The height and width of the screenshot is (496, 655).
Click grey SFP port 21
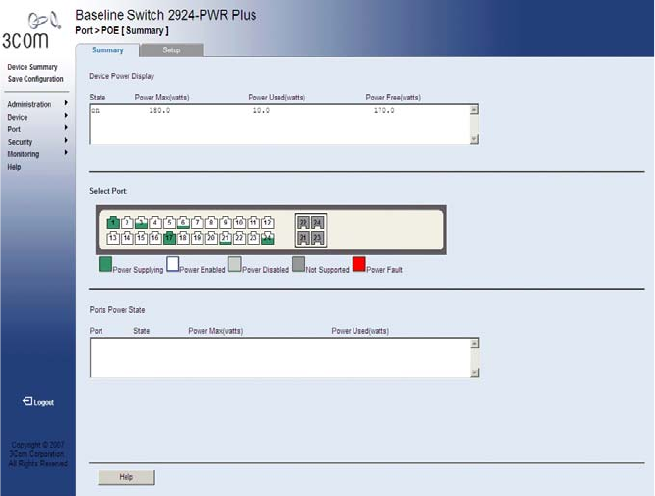coord(303,238)
